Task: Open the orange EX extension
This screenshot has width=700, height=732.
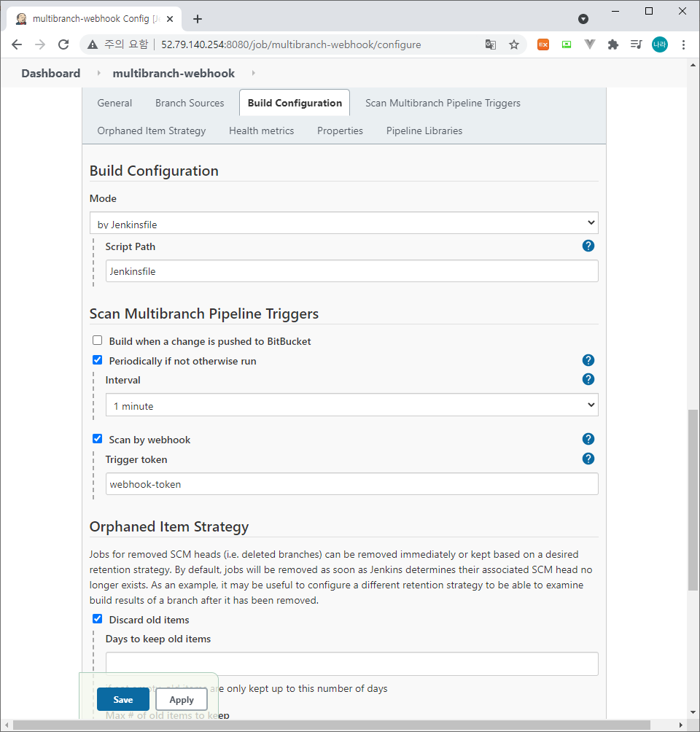Action: click(543, 44)
